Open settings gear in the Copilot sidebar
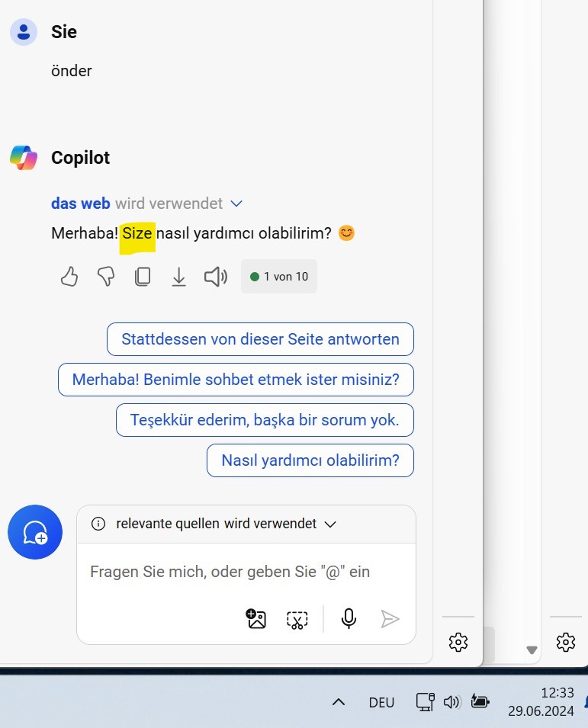This screenshot has width=588, height=728. tap(458, 642)
